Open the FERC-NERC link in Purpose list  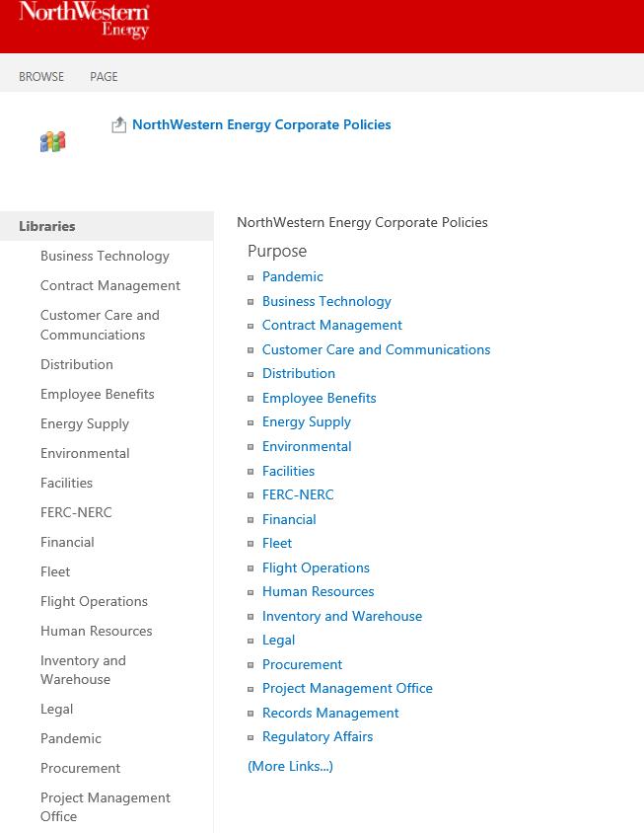tap(298, 494)
